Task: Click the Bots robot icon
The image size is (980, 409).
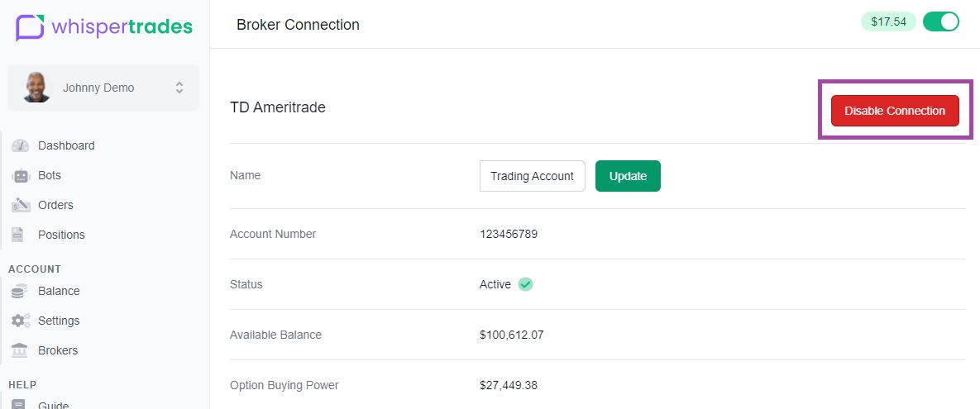Action: point(21,175)
